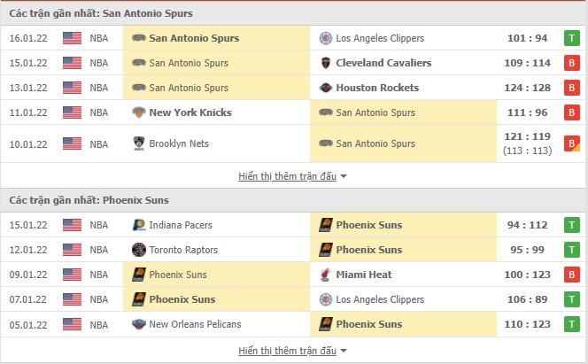Open the 121 : 119 Brooklyn Nets score
This screenshot has width=588, height=364.
click(x=527, y=136)
